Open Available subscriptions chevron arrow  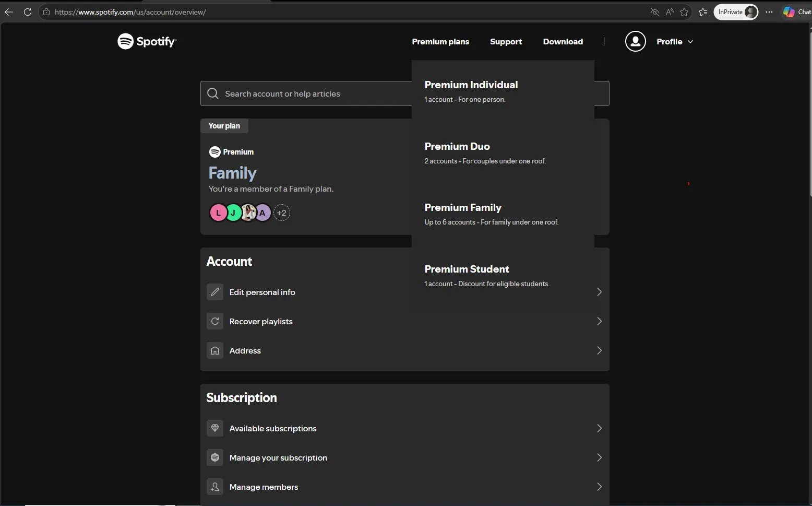click(x=599, y=428)
